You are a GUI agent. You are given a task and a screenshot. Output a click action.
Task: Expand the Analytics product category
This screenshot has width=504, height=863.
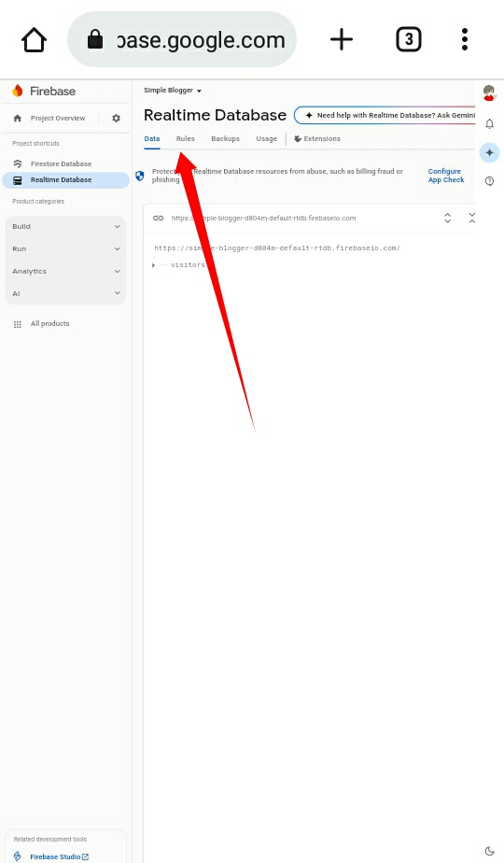(x=66, y=272)
